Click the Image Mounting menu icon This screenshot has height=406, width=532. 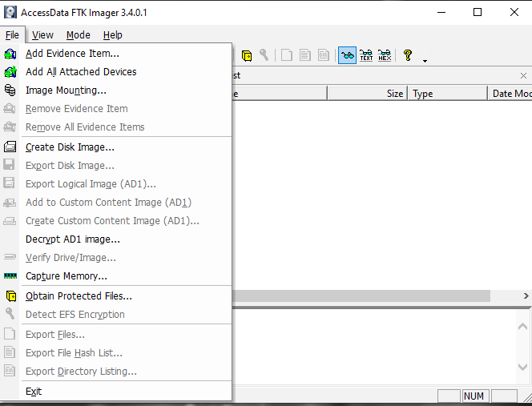[10, 90]
